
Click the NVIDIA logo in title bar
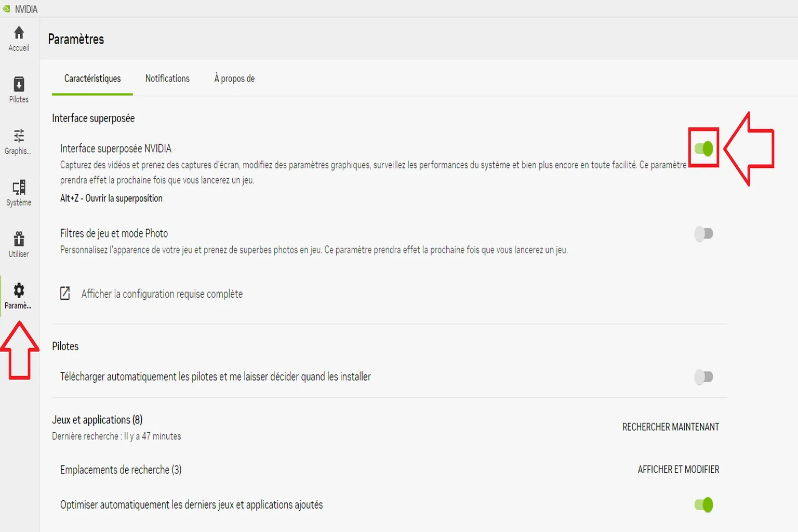click(6, 9)
